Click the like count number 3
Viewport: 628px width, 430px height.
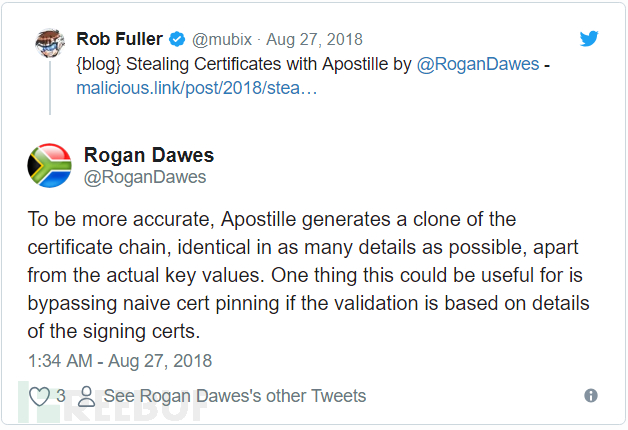coord(61,396)
